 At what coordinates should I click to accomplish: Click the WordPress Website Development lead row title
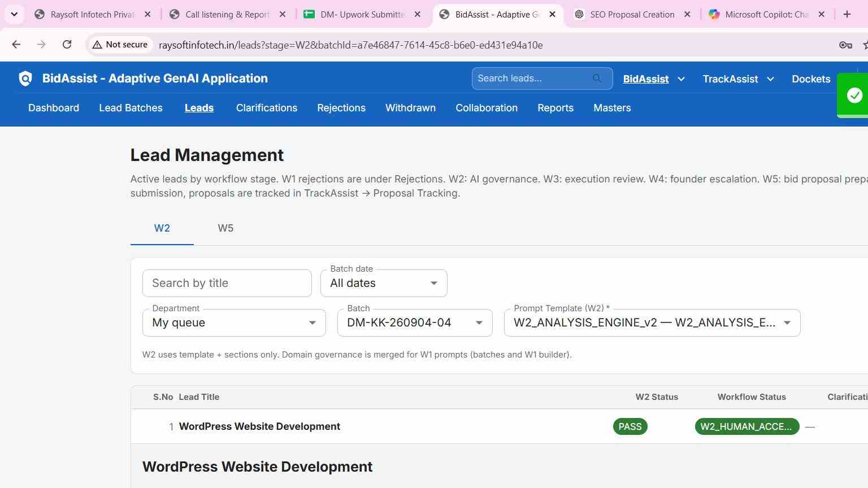pos(259,426)
